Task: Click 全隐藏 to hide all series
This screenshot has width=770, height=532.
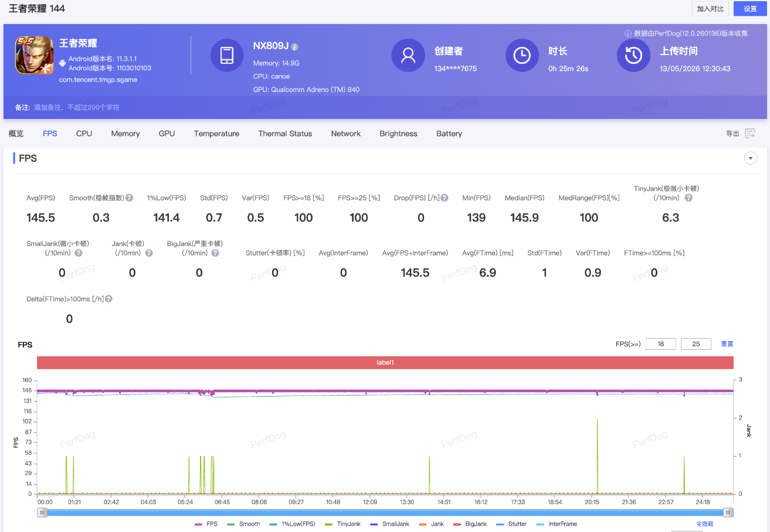Action: click(704, 524)
